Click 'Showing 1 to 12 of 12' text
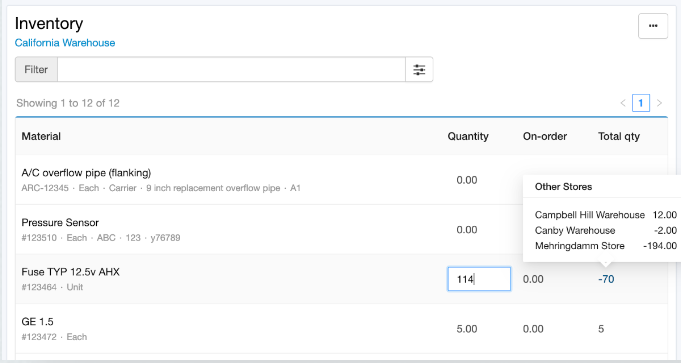 point(68,103)
